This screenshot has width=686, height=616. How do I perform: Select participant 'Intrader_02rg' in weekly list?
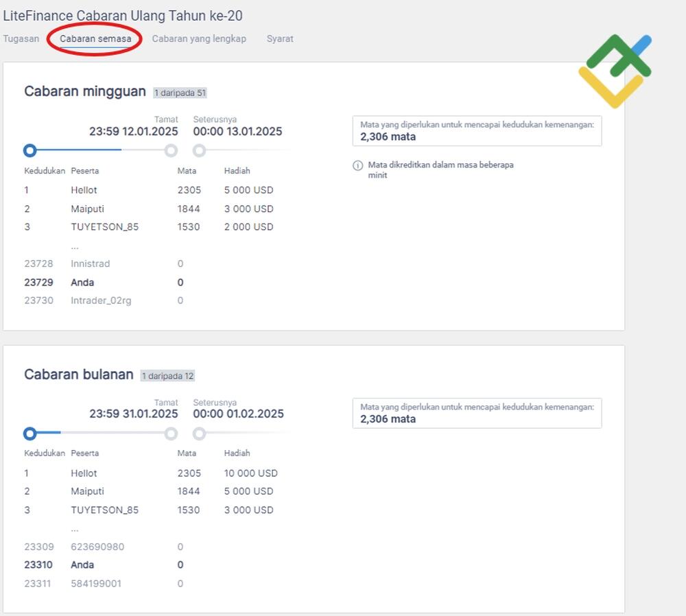(101, 300)
